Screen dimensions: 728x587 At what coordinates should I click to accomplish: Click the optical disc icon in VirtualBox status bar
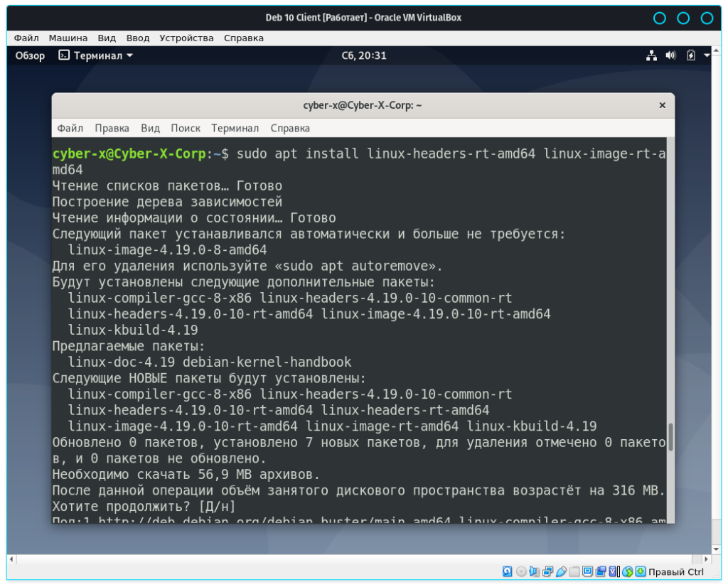(521, 572)
